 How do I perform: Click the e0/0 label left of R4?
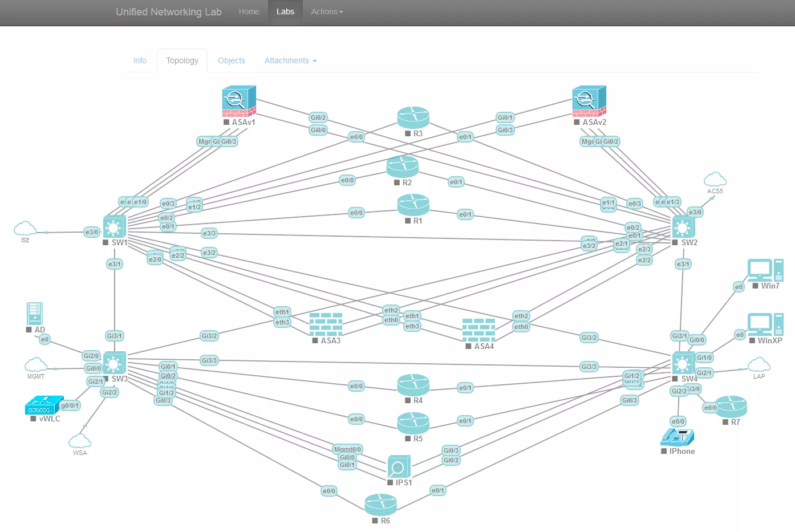(356, 386)
